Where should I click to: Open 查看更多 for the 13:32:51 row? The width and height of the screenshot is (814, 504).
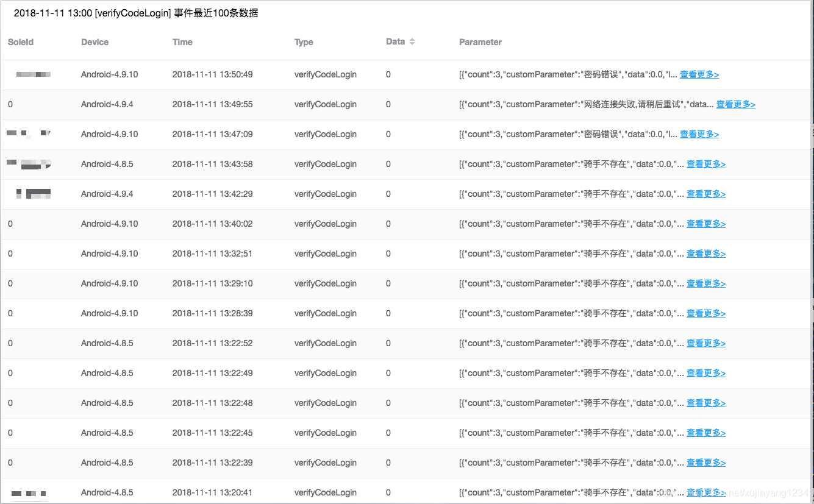pyautogui.click(x=706, y=254)
